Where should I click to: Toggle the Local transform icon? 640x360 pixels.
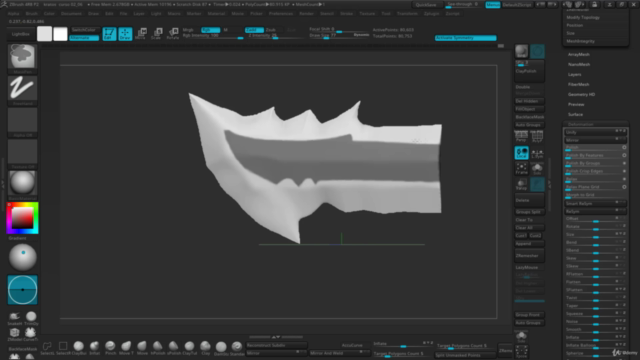[x=521, y=153]
